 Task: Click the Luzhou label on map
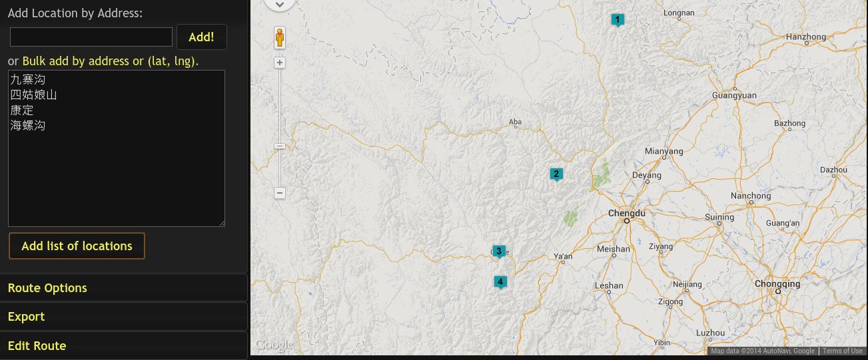pos(709,333)
